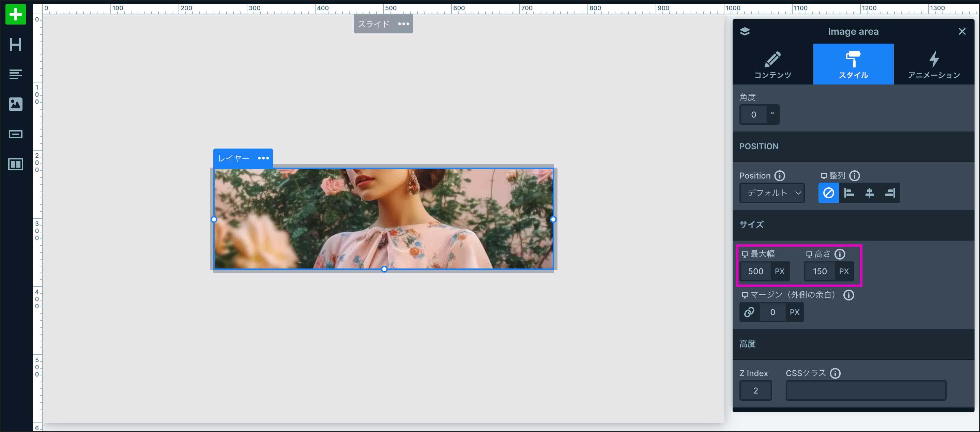Click the Position info icon
Image resolution: width=980 pixels, height=432 pixels.
[780, 176]
